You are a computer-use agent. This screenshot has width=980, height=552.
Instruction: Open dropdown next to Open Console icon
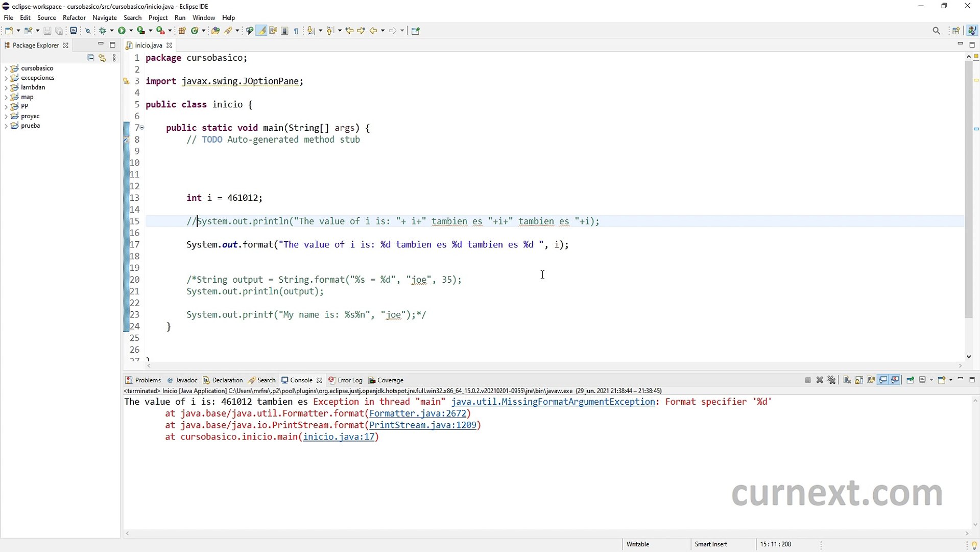coord(950,380)
